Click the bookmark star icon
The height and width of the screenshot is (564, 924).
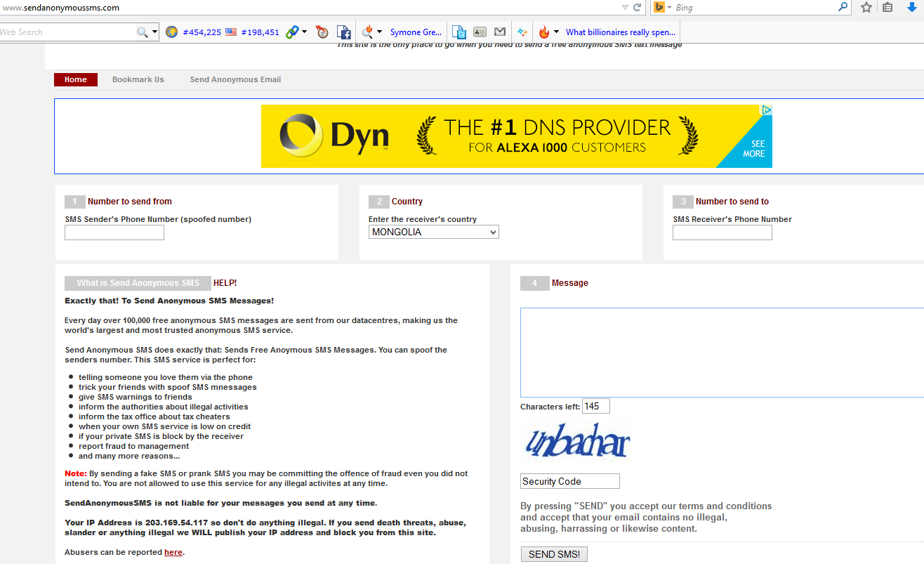[866, 7]
